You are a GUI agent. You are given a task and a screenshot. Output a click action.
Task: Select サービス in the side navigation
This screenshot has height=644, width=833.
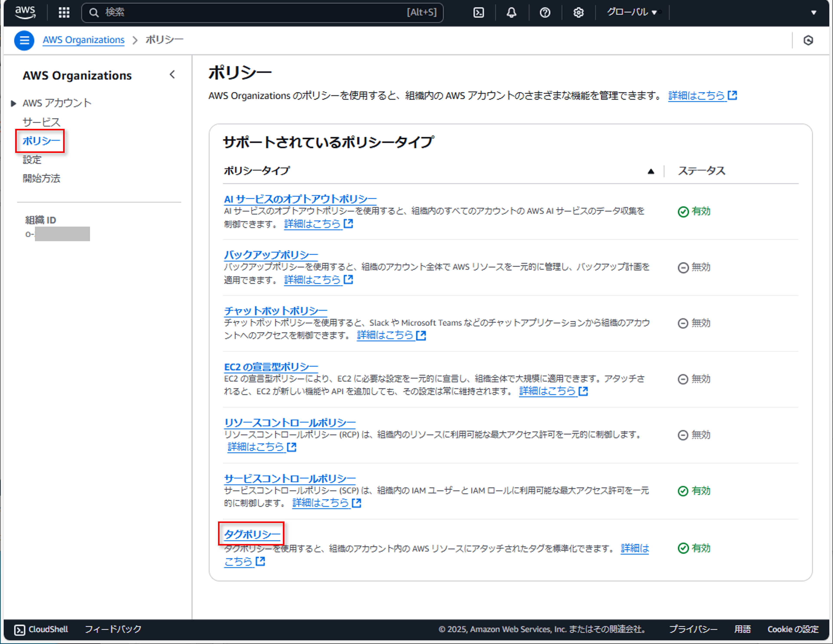pyautogui.click(x=41, y=122)
